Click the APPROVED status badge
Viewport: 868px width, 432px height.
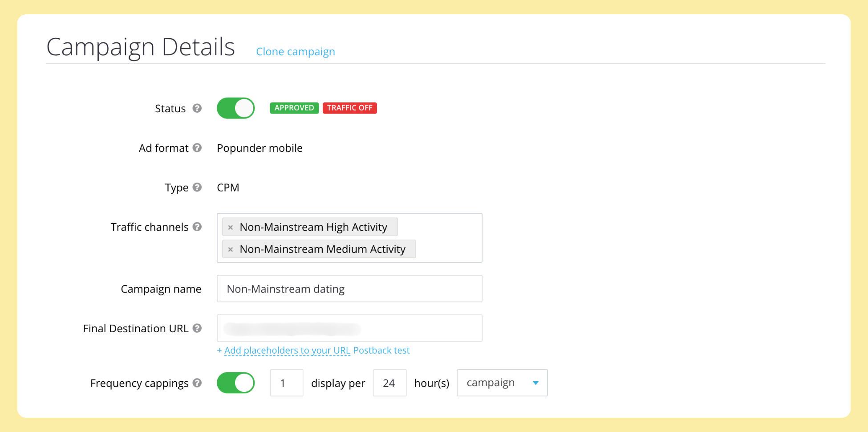pyautogui.click(x=294, y=108)
